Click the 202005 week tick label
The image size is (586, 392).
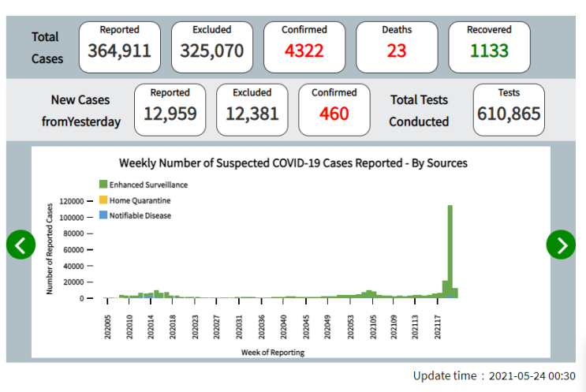click(x=107, y=327)
